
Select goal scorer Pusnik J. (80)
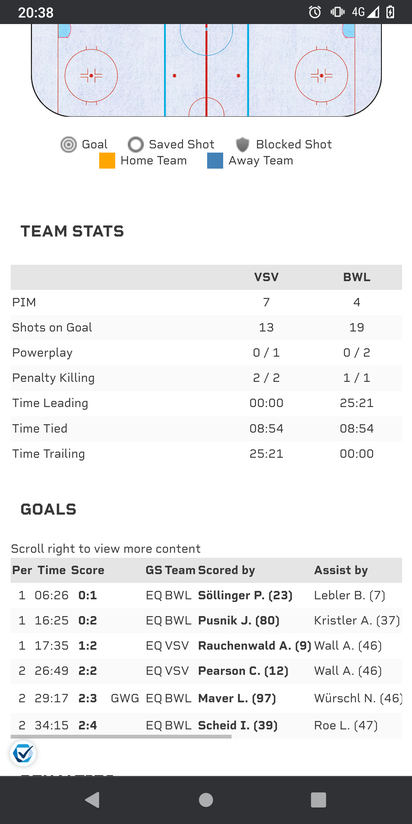click(x=239, y=621)
